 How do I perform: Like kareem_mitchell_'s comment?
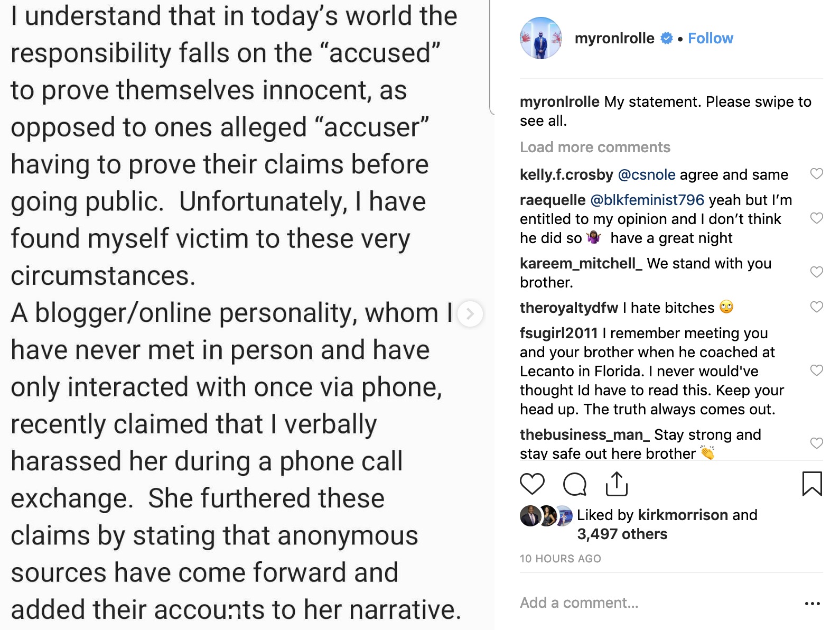(816, 272)
